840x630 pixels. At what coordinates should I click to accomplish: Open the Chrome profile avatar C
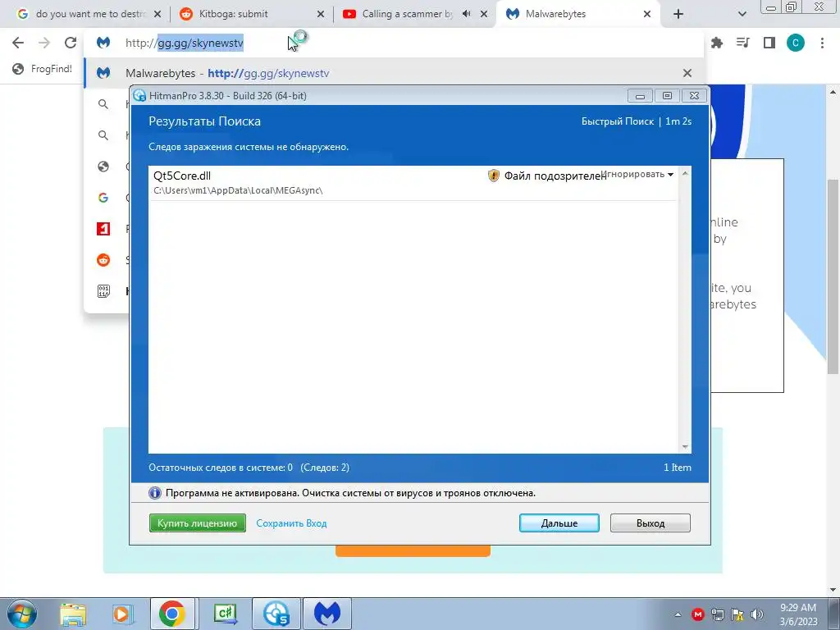coord(796,43)
